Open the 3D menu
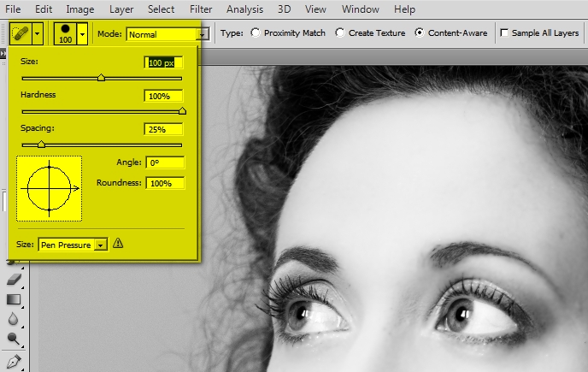The image size is (588, 372). coord(284,9)
